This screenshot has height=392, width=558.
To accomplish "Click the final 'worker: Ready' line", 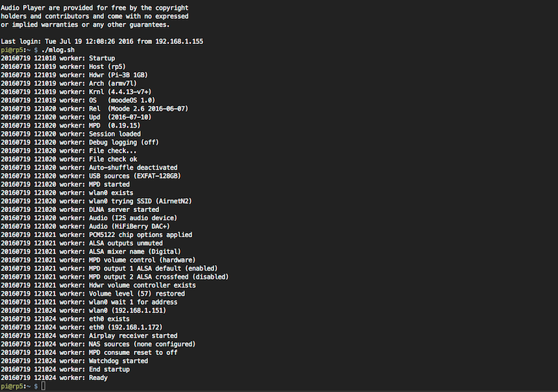I will pyautogui.click(x=54, y=378).
